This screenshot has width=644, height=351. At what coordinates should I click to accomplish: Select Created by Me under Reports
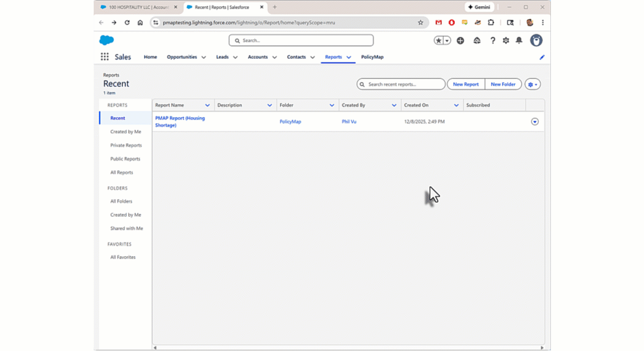(125, 132)
